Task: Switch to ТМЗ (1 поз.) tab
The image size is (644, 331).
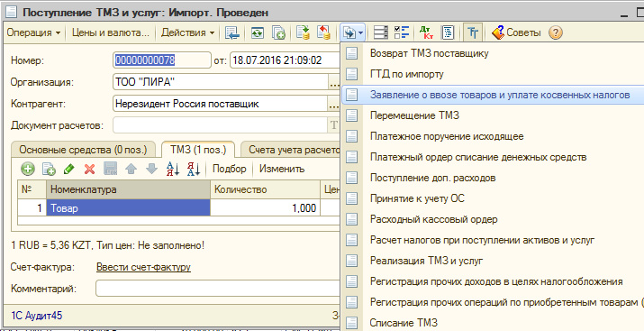Action: [x=198, y=149]
